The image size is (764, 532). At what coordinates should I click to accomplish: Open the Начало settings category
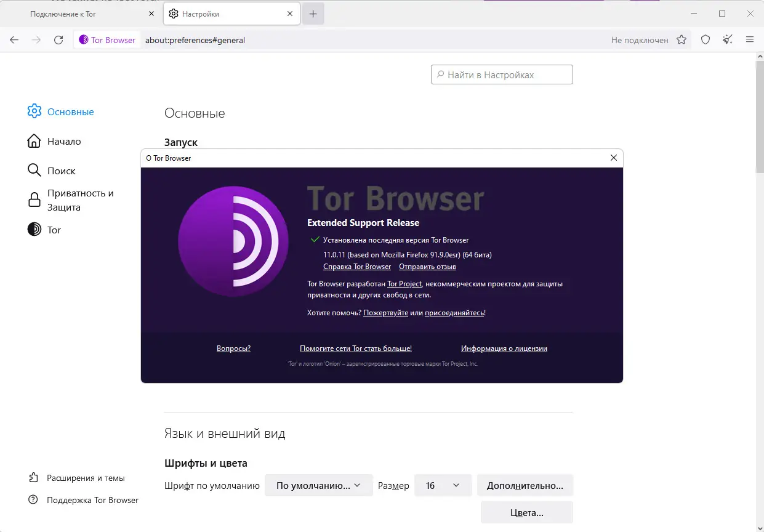(x=54, y=141)
